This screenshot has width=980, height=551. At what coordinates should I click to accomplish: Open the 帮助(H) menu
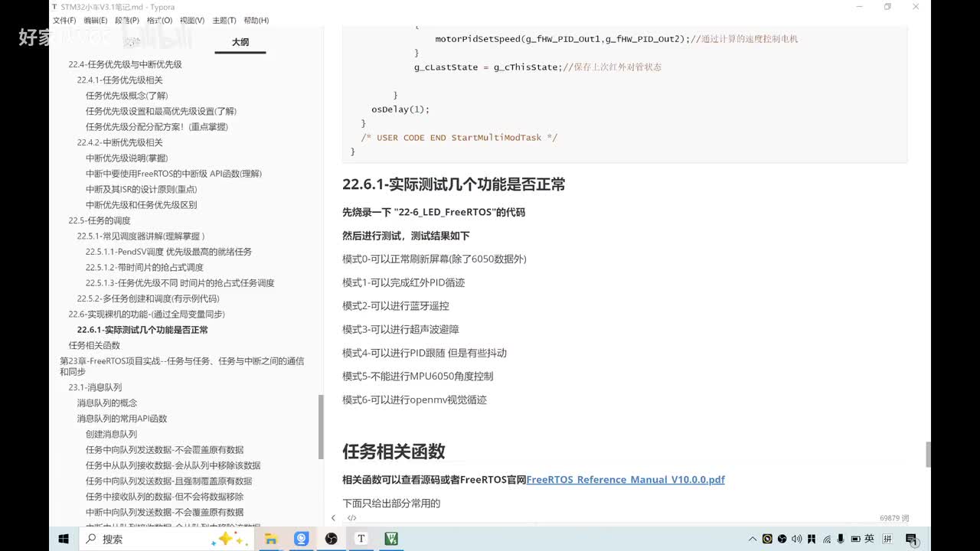pos(256,21)
